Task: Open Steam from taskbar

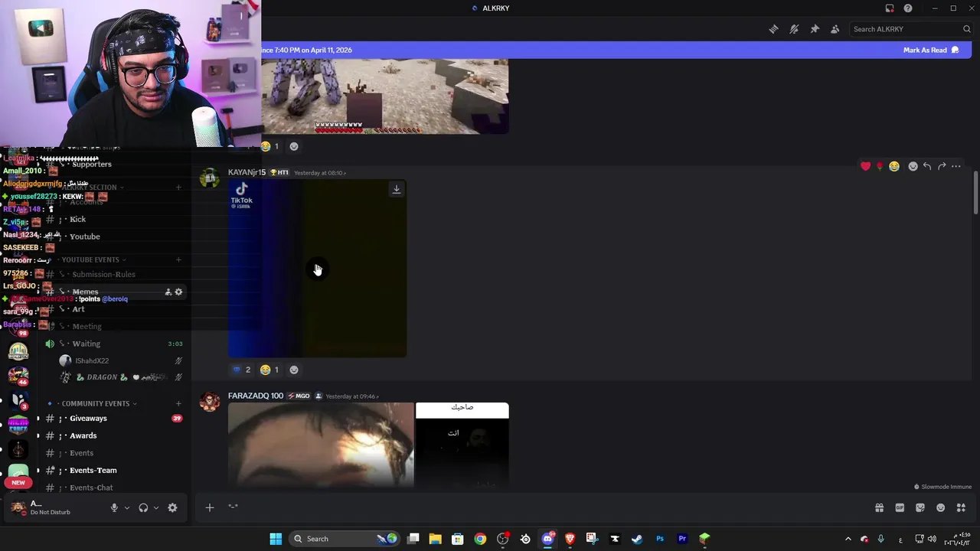Action: click(x=636, y=539)
